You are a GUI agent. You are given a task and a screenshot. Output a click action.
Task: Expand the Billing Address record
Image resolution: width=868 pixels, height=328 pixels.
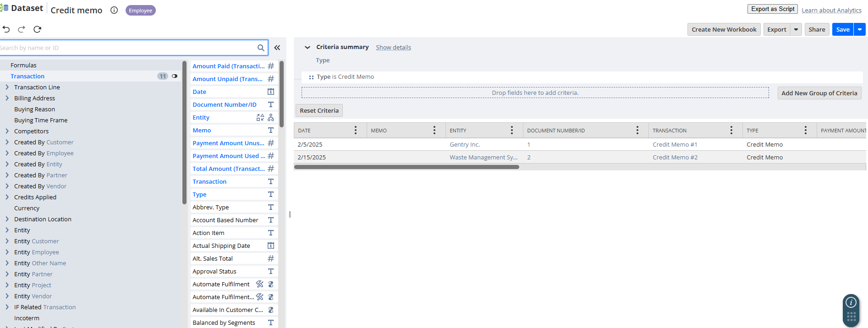[x=7, y=98]
